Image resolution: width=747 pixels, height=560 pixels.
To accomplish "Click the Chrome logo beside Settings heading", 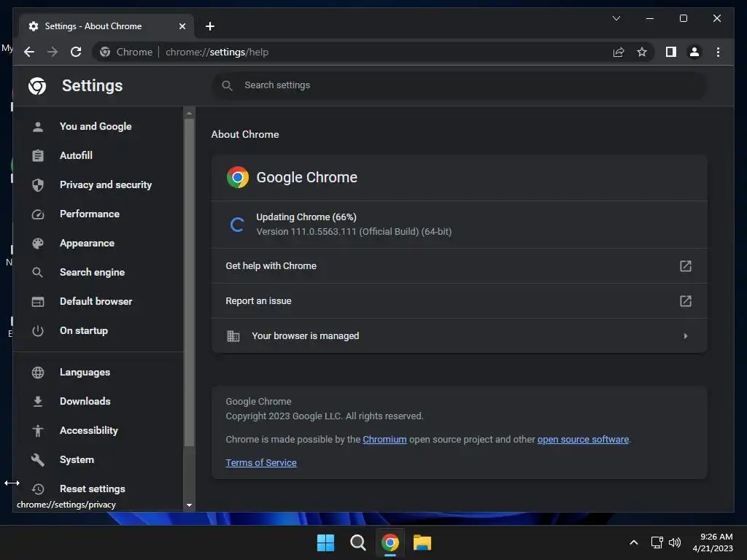I will coord(37,86).
